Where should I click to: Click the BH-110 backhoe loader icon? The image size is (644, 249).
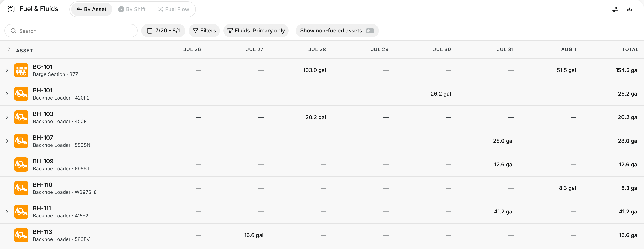tap(21, 188)
